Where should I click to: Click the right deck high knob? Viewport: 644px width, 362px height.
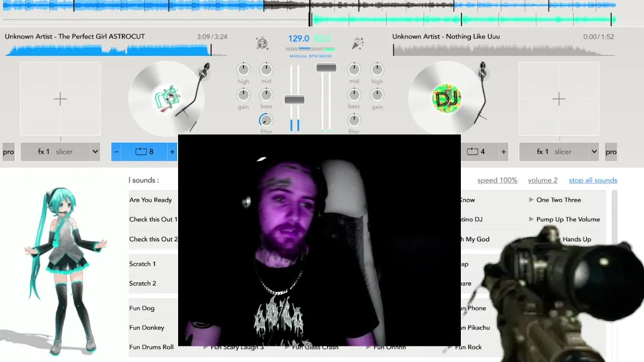[x=377, y=69]
